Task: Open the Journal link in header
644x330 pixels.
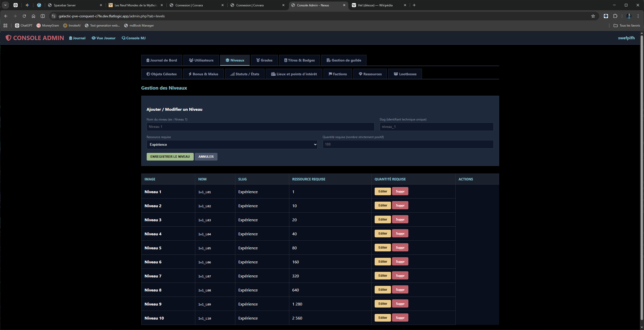Action: pos(77,38)
